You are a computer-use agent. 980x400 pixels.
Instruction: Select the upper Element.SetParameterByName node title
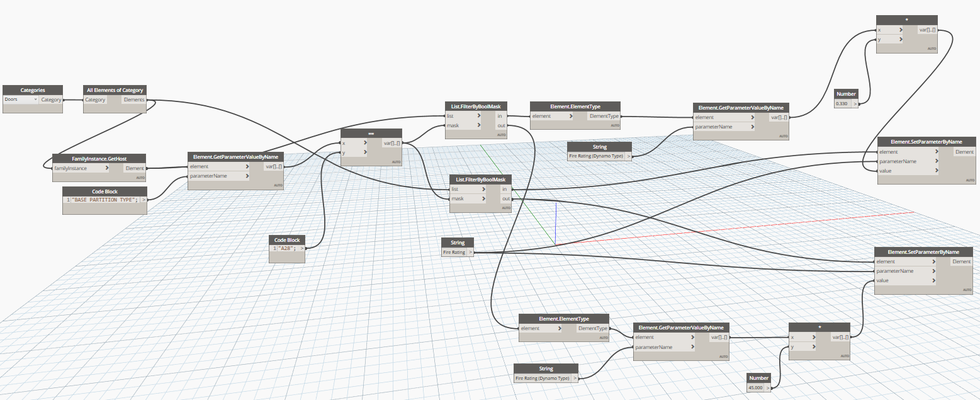pyautogui.click(x=926, y=142)
